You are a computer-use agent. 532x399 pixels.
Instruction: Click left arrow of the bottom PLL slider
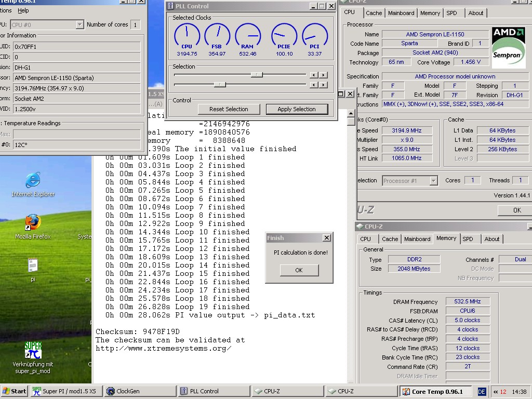(x=314, y=85)
